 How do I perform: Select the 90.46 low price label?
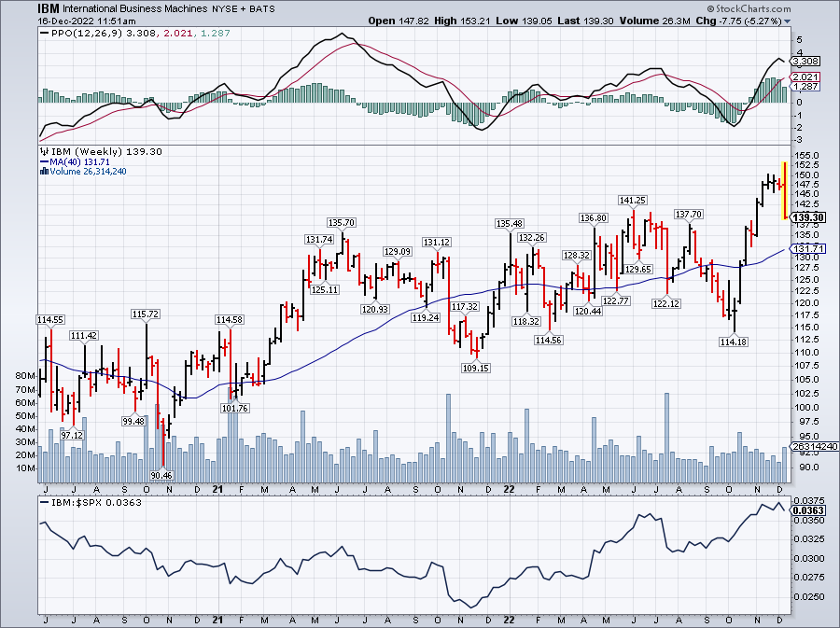161,475
